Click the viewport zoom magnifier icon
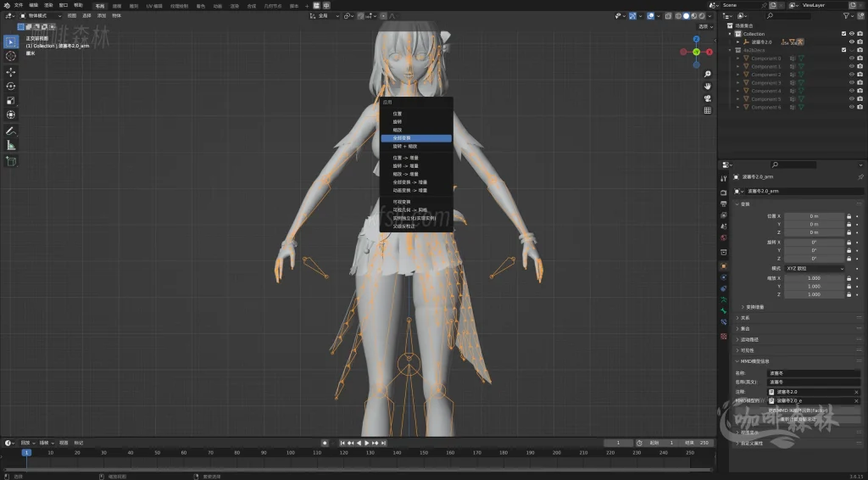The height and width of the screenshot is (480, 868). pyautogui.click(x=708, y=74)
